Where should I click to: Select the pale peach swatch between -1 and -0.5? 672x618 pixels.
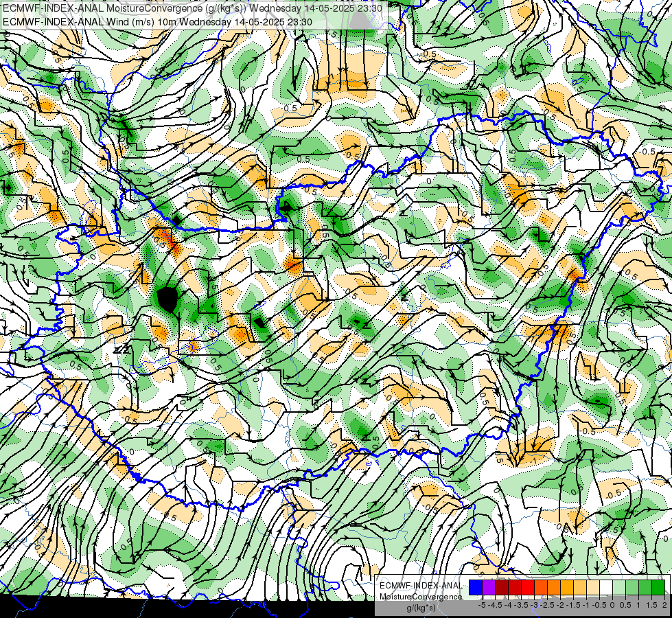593,587
